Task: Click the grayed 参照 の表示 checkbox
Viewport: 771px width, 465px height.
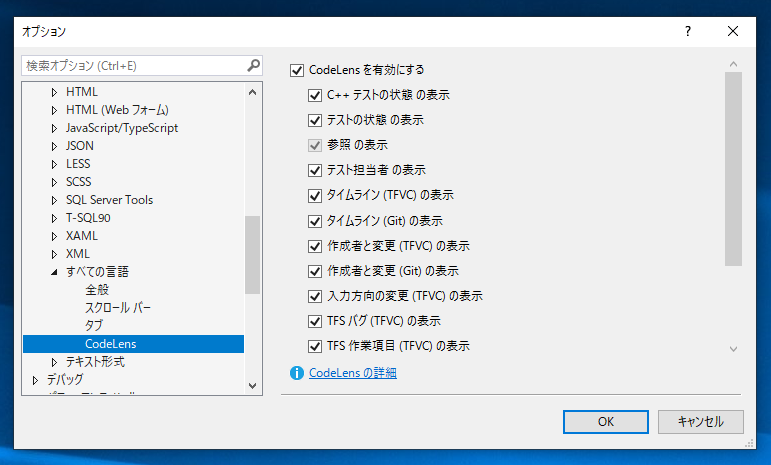Action: point(315,145)
